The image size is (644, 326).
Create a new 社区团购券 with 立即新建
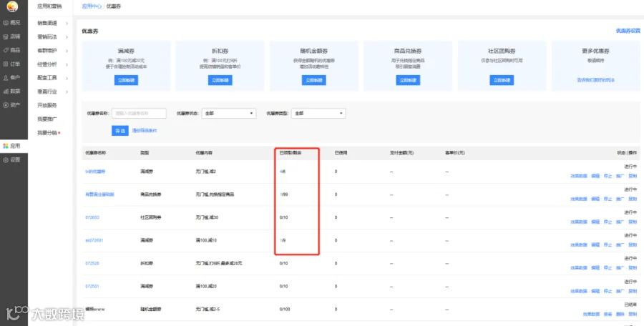pyautogui.click(x=502, y=81)
